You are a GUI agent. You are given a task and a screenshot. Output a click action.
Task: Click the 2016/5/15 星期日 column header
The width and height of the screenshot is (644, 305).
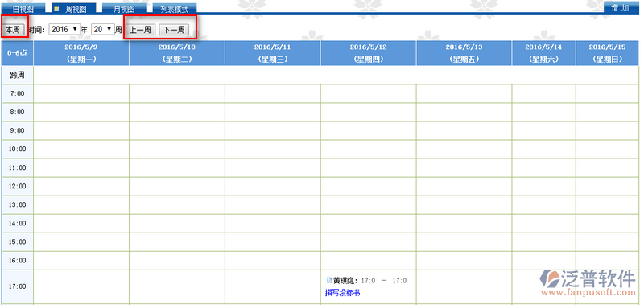pos(607,53)
